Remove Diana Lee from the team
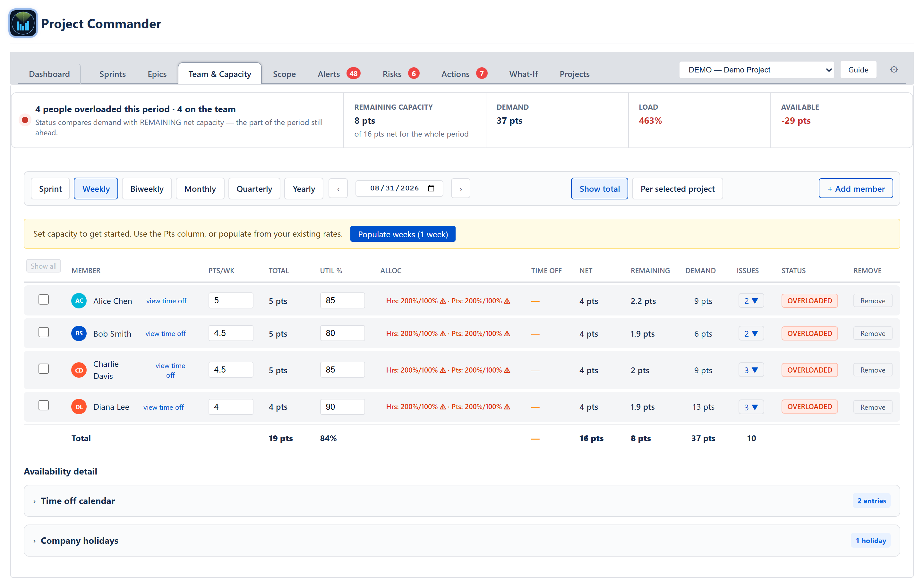This screenshot has height=588, width=924. pos(872,407)
